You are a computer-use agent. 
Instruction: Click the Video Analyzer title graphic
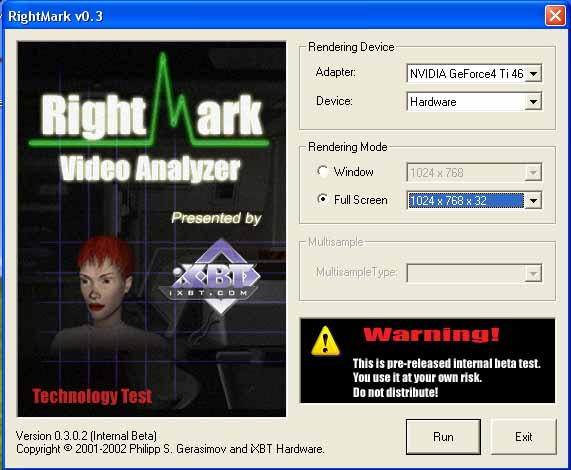[150, 169]
